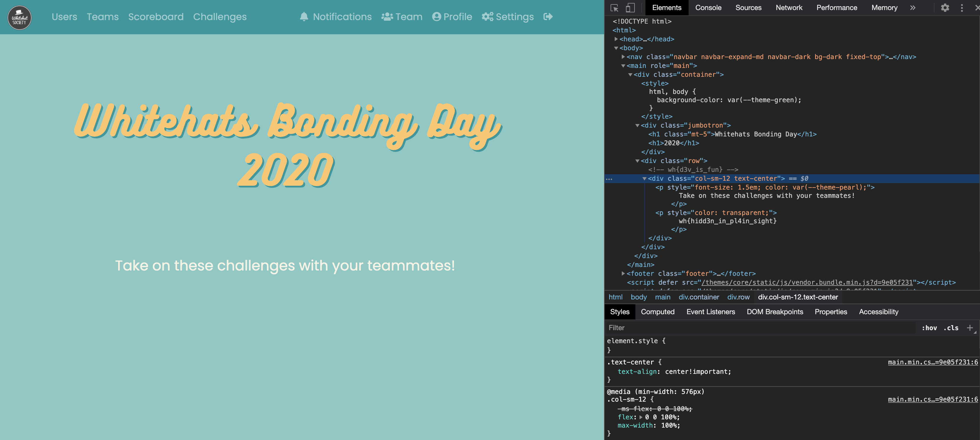Select div.container in the breadcrumb
Image resolution: width=980 pixels, height=440 pixels.
(x=698, y=297)
